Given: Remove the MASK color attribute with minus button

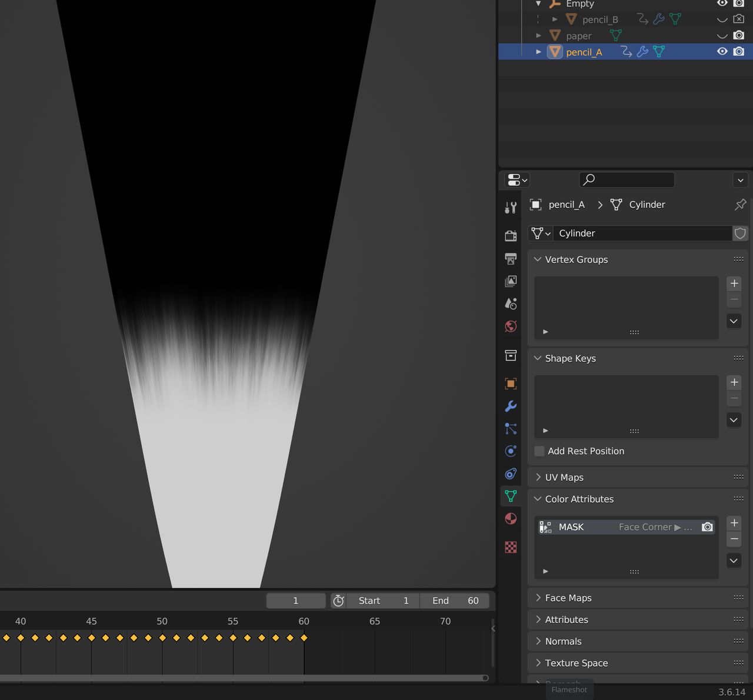Looking at the screenshot, I should click(734, 539).
